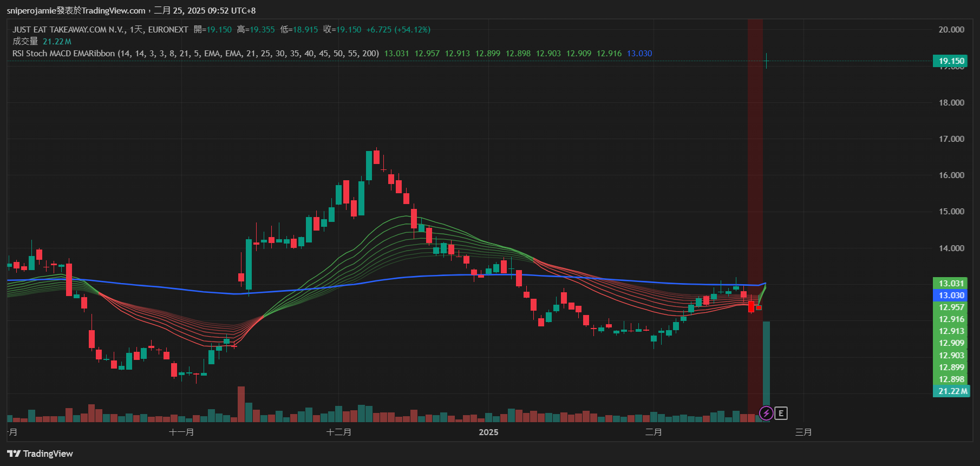Select the 二月 label on time axis
The height and width of the screenshot is (466, 980).
click(654, 432)
